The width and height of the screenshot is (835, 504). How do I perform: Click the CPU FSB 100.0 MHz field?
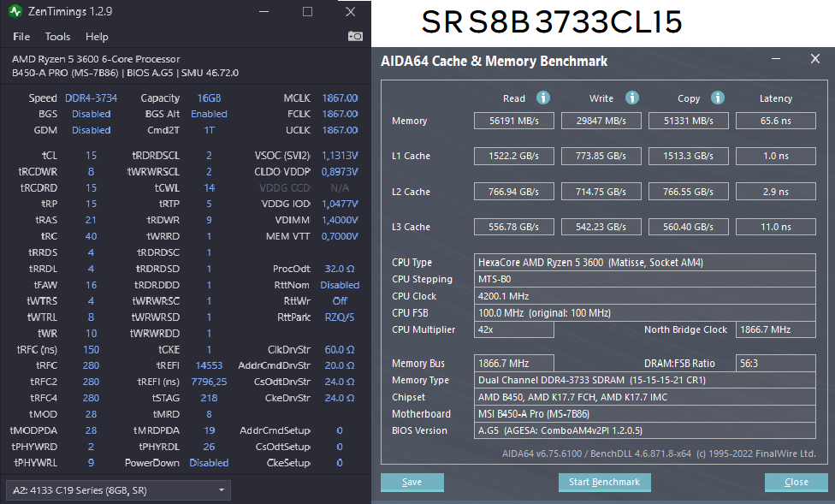point(645,312)
